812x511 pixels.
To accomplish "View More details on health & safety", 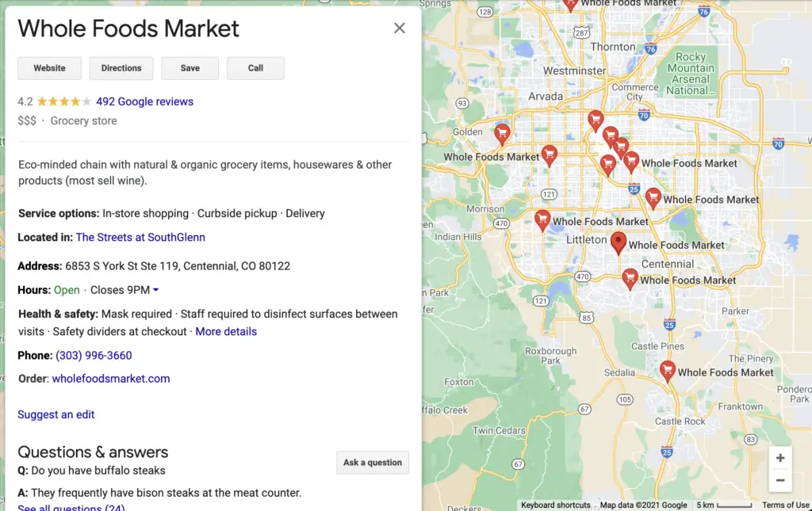I will tap(226, 331).
